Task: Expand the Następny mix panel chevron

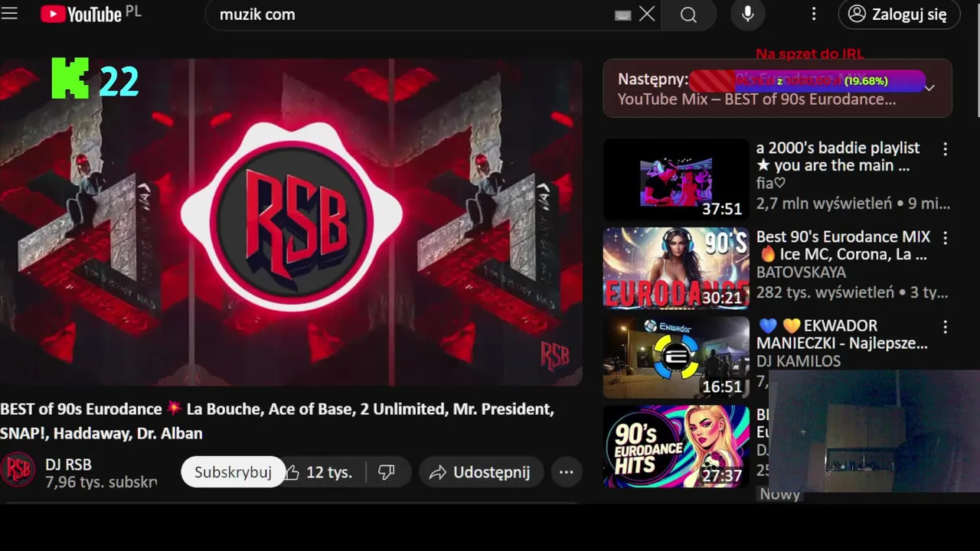Action: 929,88
